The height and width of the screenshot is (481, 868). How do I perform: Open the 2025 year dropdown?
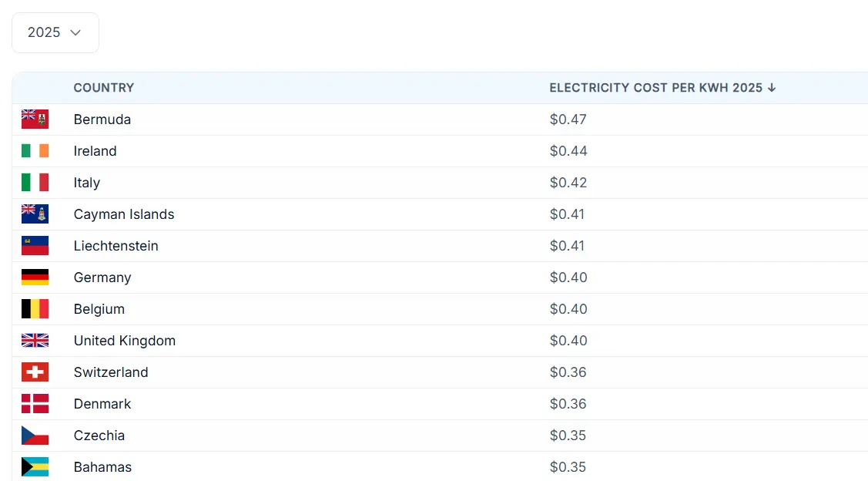[x=55, y=32]
